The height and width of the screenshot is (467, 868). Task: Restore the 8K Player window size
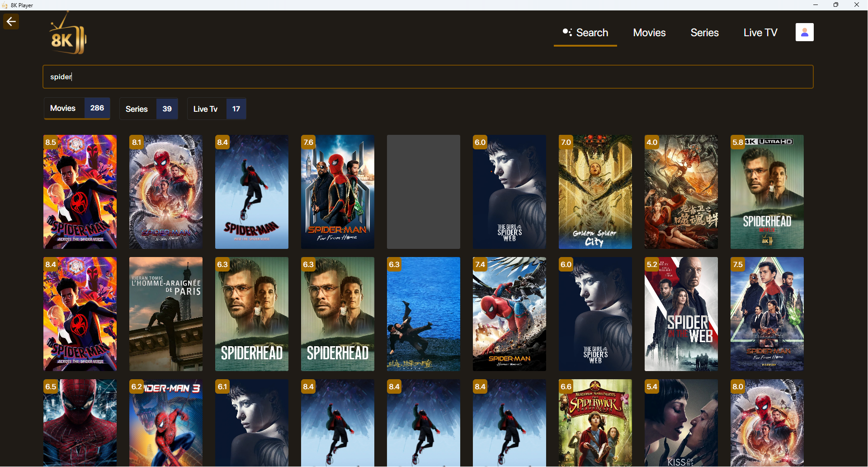pos(836,5)
